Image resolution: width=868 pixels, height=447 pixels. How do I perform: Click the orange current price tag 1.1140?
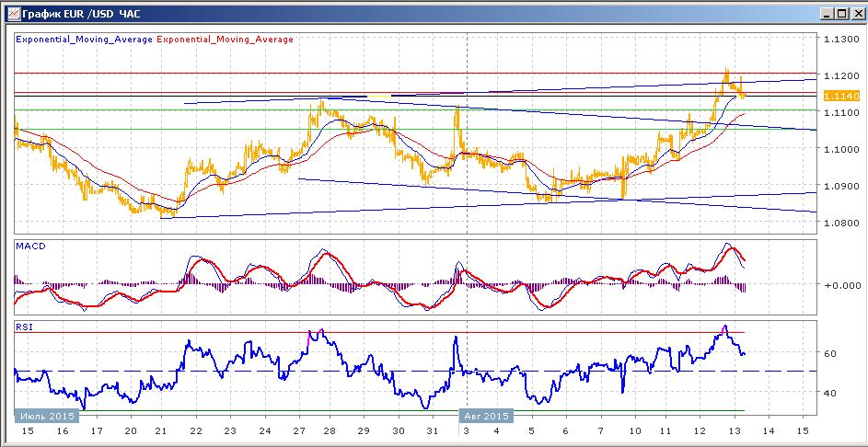click(841, 97)
